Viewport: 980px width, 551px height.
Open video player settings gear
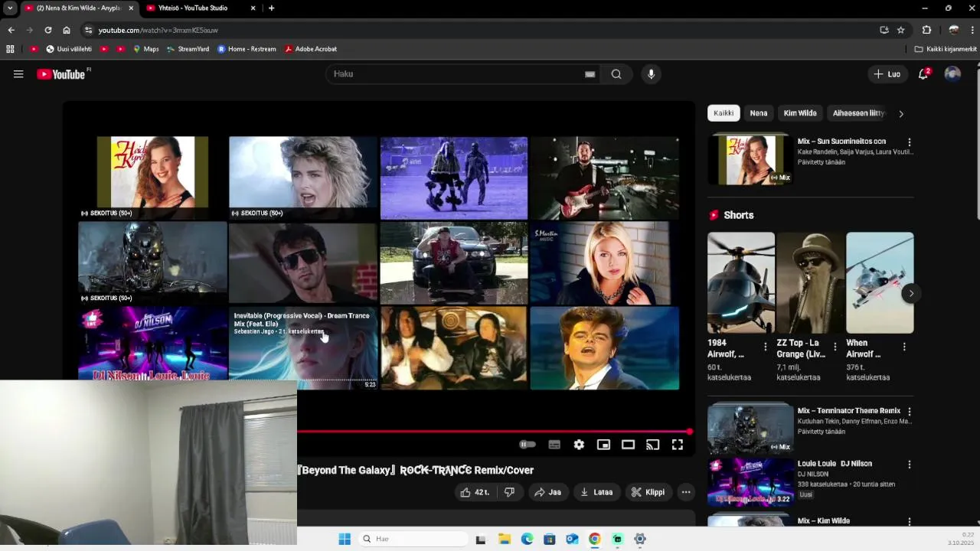[x=579, y=445]
